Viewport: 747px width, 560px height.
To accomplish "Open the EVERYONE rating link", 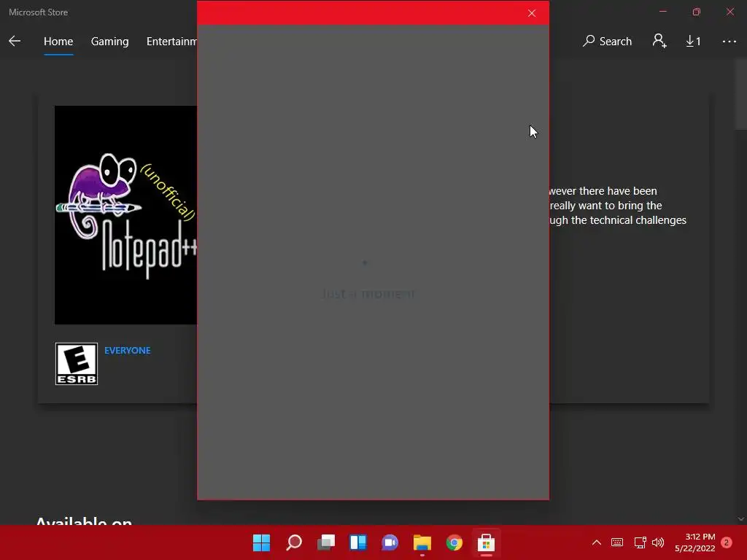I will tap(127, 351).
